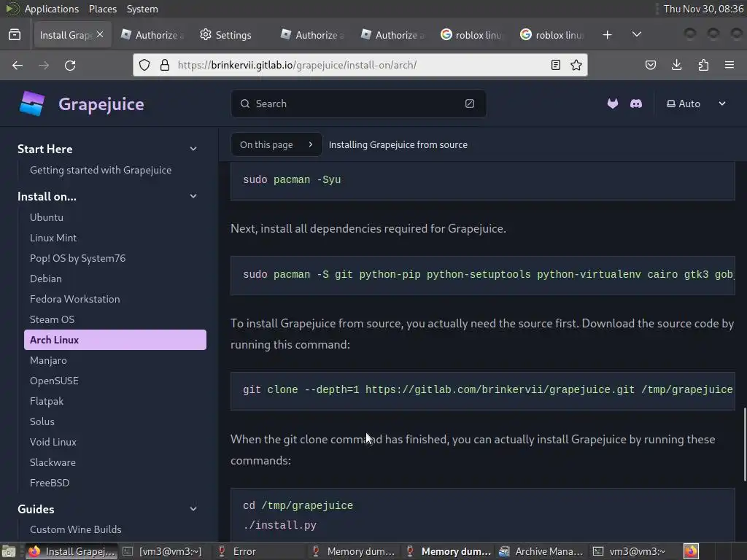Click the clock showing Thu Nov 30
This screenshot has width=747, height=560.
(703, 9)
